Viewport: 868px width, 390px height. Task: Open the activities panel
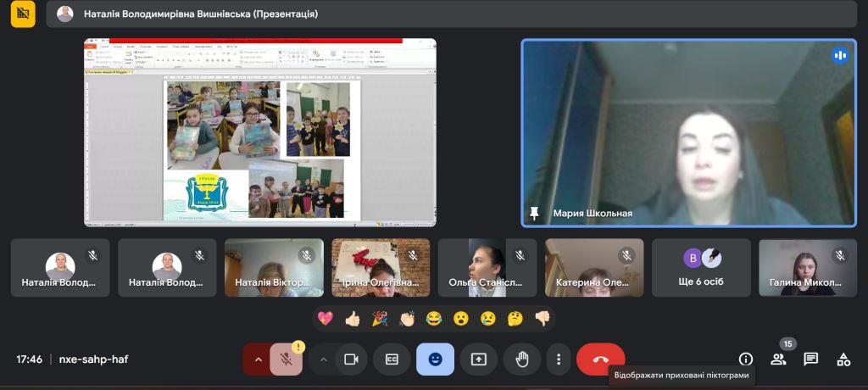(x=843, y=359)
